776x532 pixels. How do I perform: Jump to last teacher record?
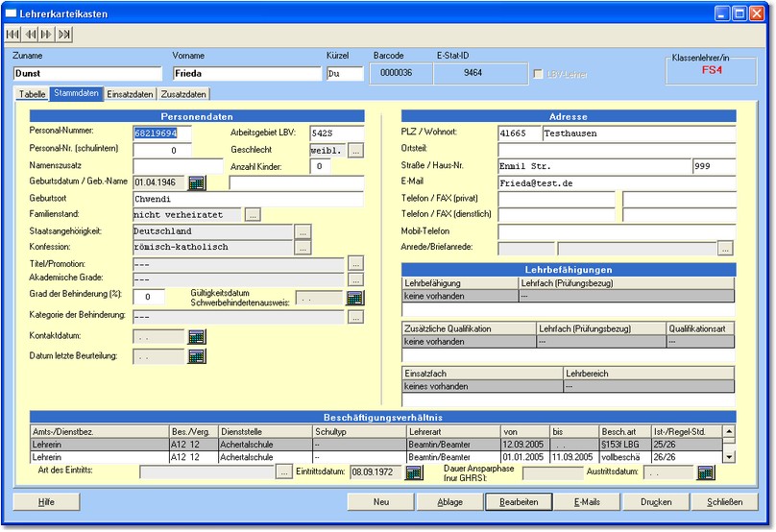tap(63, 35)
